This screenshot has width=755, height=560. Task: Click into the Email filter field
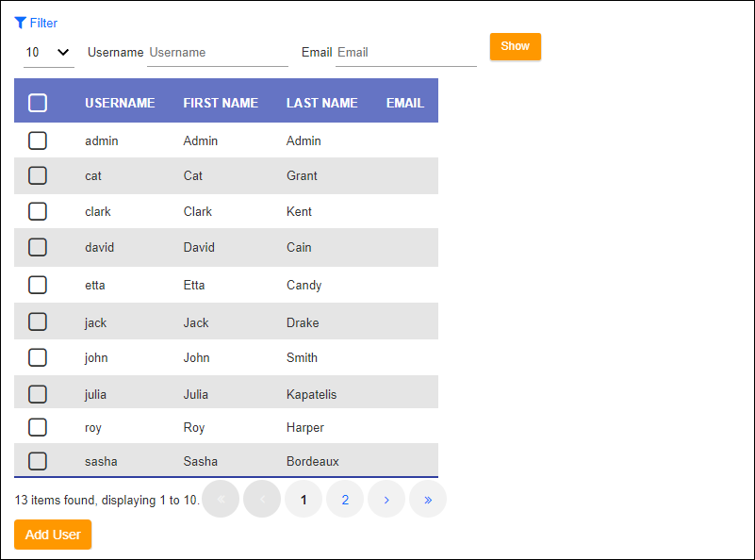[x=406, y=53]
